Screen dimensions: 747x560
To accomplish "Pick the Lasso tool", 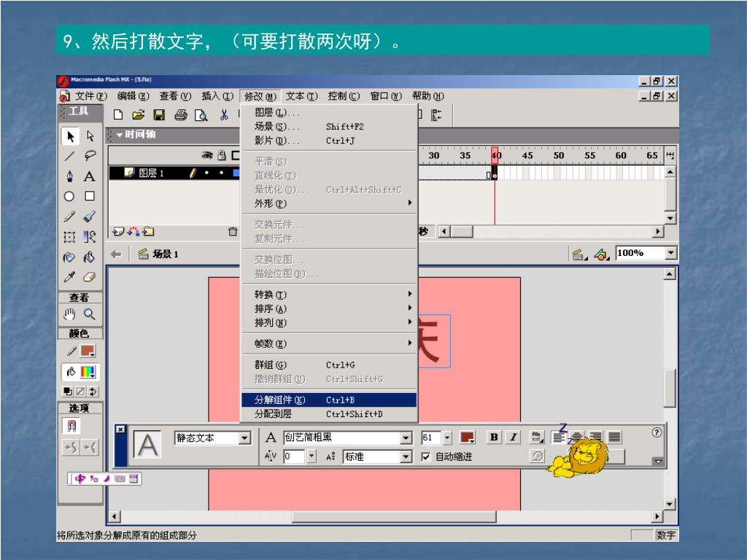I will point(90,156).
